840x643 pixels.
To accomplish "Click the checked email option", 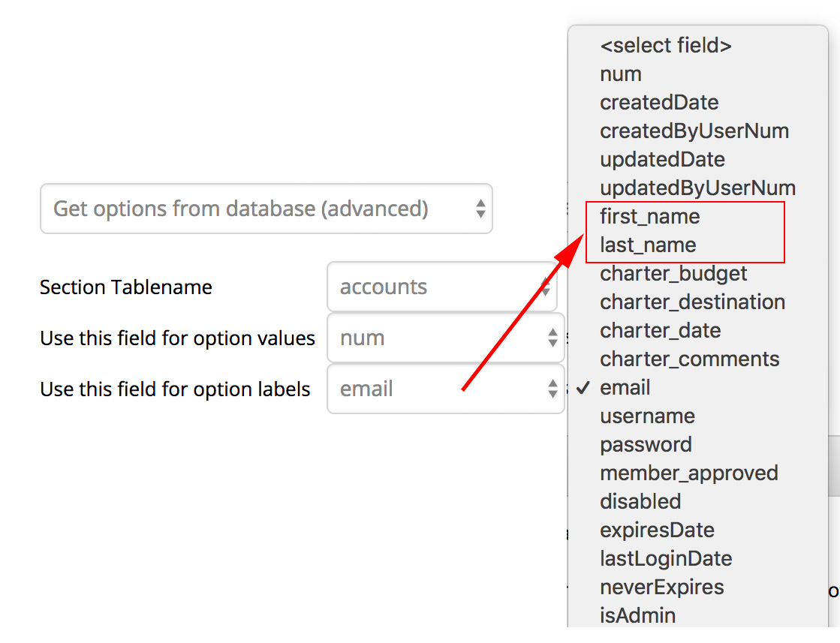I will tap(625, 388).
